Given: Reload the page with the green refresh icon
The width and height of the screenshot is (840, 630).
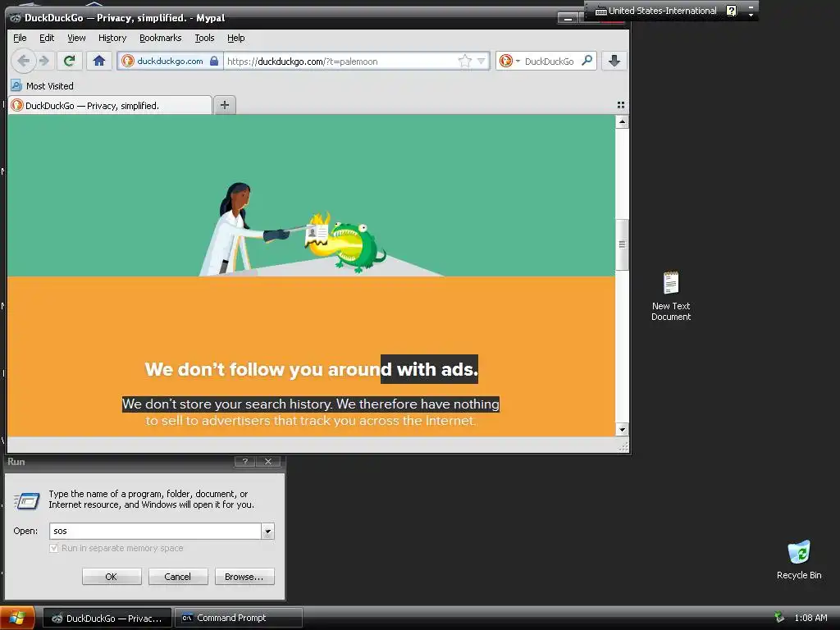Looking at the screenshot, I should (69, 61).
